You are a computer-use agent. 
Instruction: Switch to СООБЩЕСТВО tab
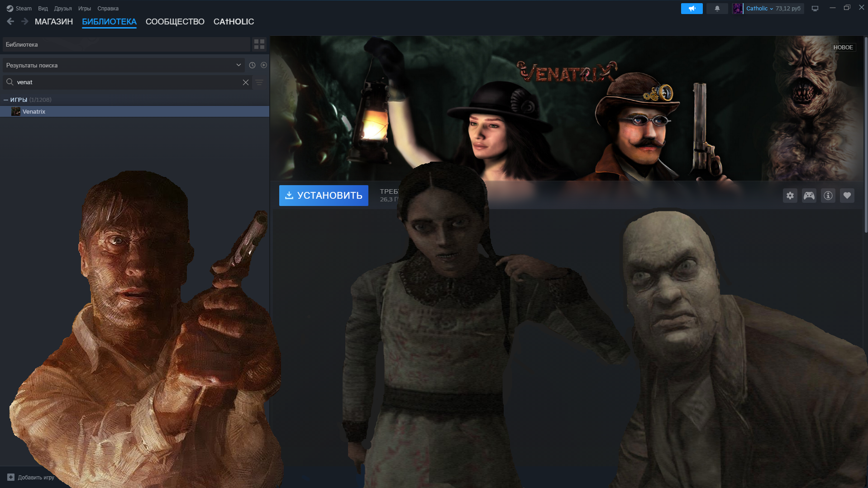(x=175, y=22)
